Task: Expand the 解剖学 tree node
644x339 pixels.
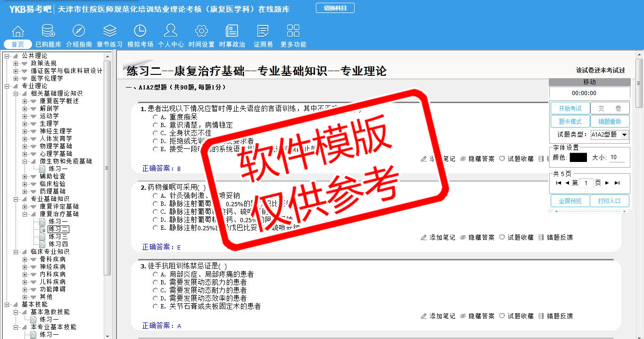Action: (x=25, y=108)
